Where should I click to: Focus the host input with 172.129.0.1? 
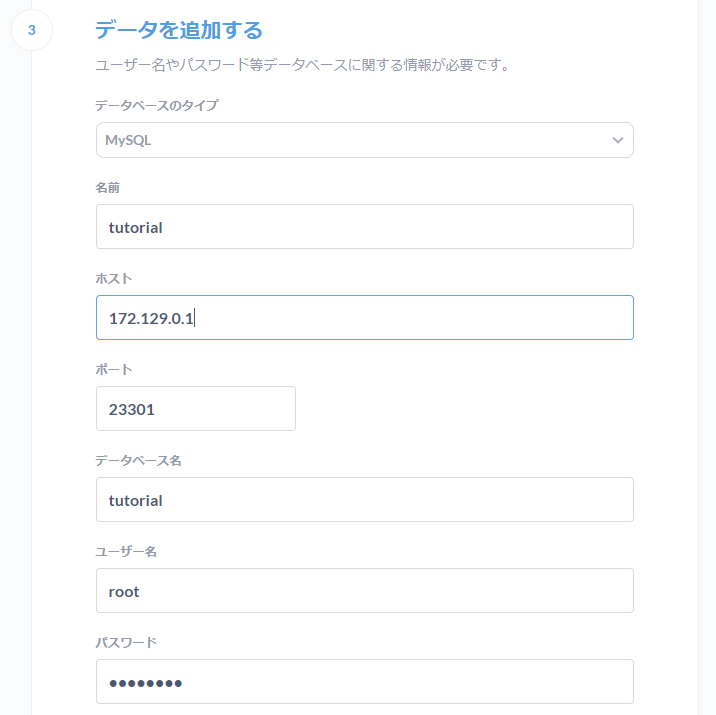point(364,318)
